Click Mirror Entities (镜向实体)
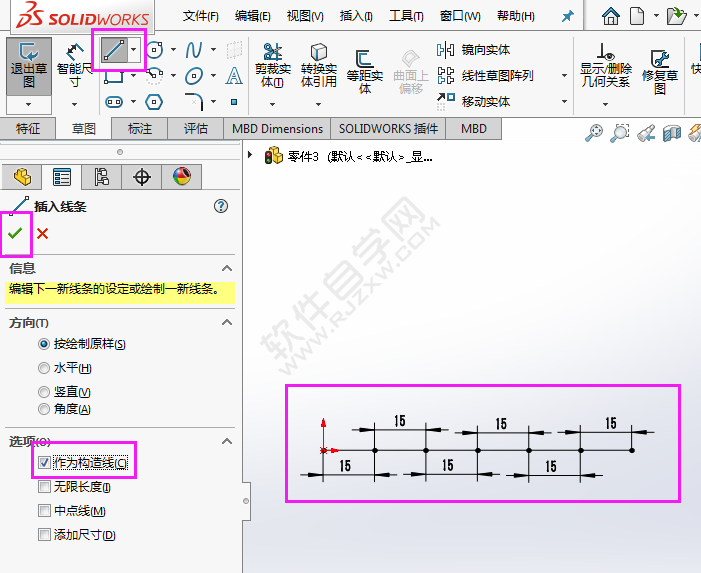Image resolution: width=701 pixels, height=573 pixels. [x=474, y=50]
